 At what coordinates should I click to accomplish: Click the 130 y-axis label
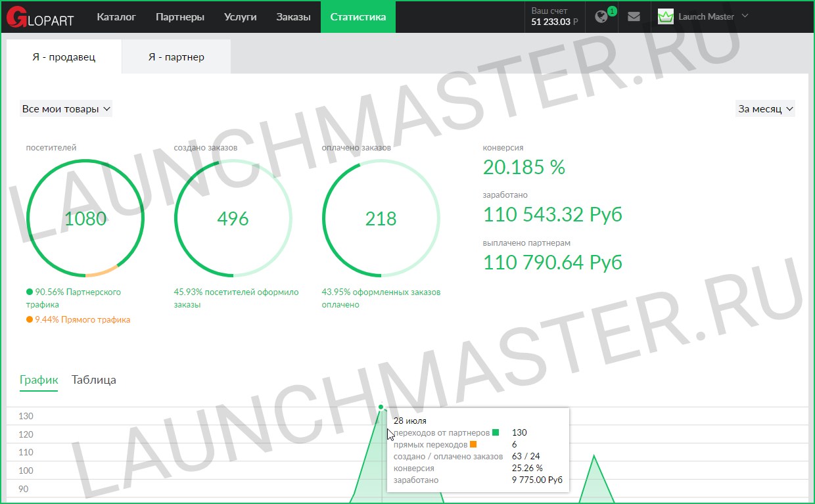(x=26, y=416)
